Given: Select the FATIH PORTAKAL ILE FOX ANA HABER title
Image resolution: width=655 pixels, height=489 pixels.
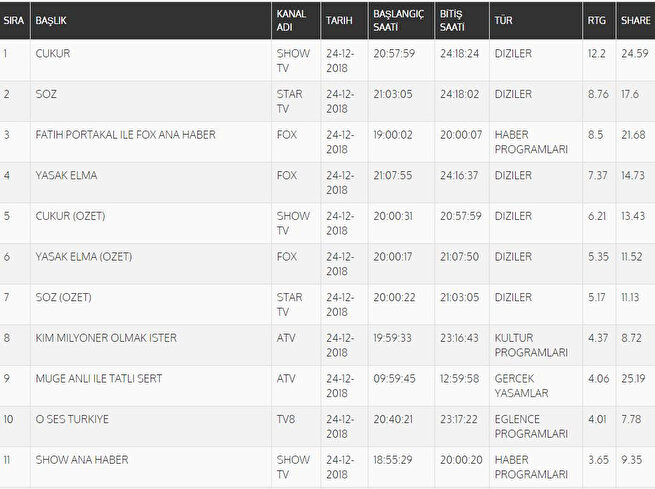Looking at the screenshot, I should click(x=125, y=134).
